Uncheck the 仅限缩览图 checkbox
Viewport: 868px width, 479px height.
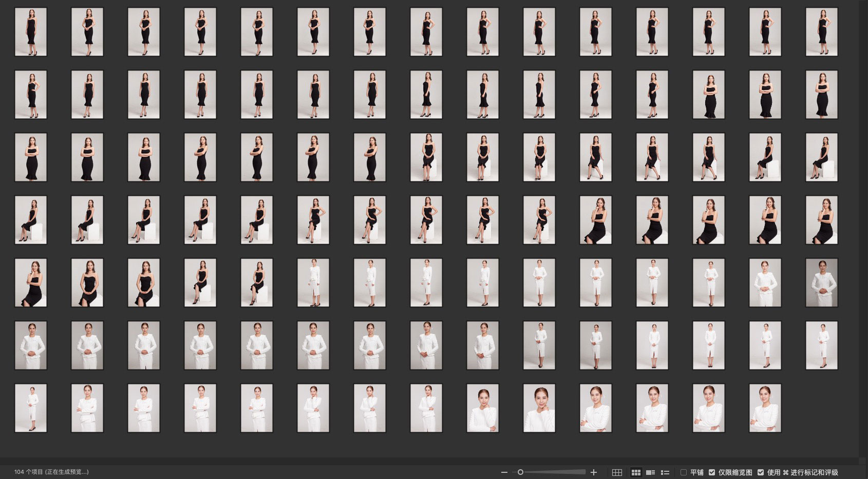[712, 472]
